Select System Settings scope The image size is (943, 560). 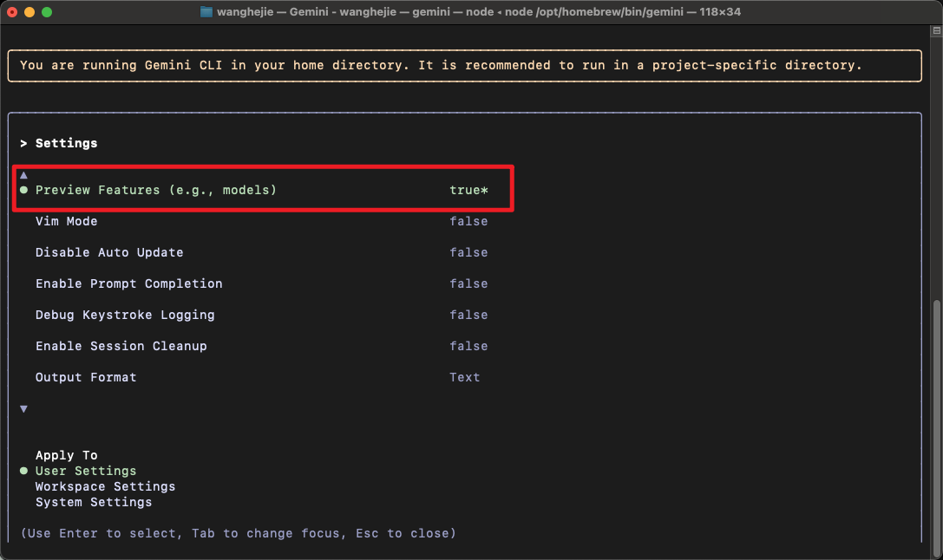(x=94, y=502)
